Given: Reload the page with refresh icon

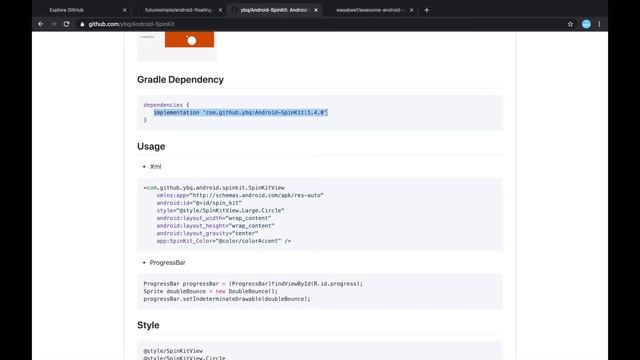Looking at the screenshot, I should tap(67, 24).
